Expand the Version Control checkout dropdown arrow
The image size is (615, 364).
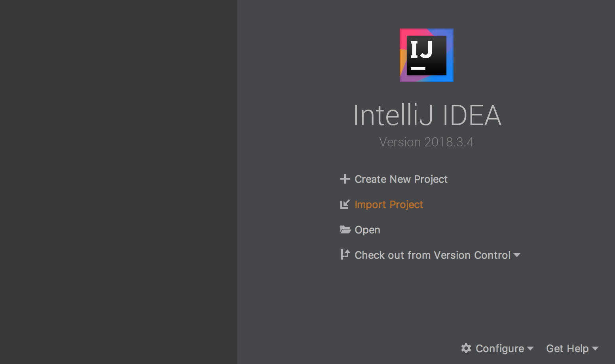tap(517, 256)
